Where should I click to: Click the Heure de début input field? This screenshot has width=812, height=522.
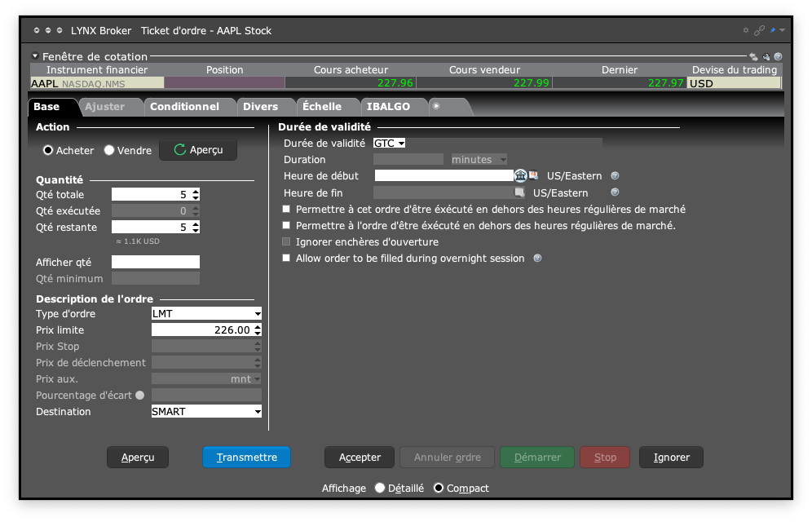click(x=444, y=175)
